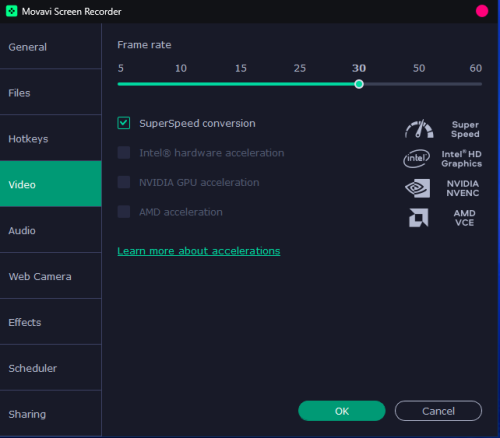Click the 10 frame rate label
Viewport: 500px width, 438px height.
[181, 68]
